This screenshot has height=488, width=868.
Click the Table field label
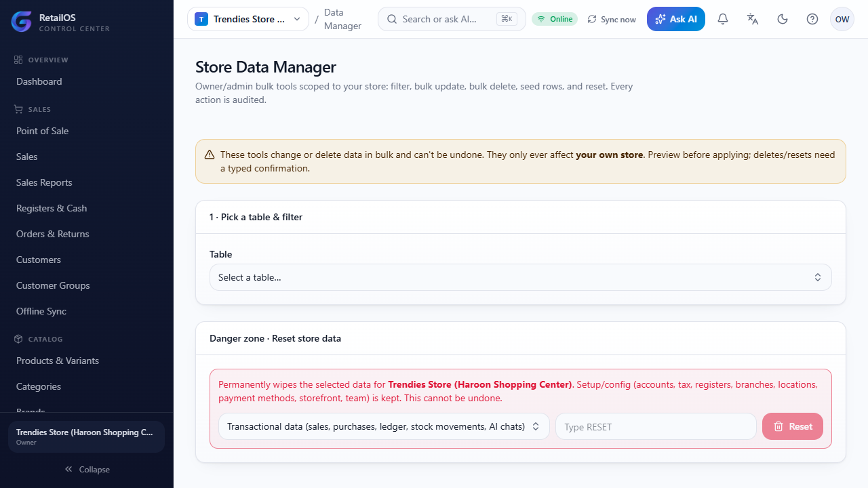[x=221, y=254]
